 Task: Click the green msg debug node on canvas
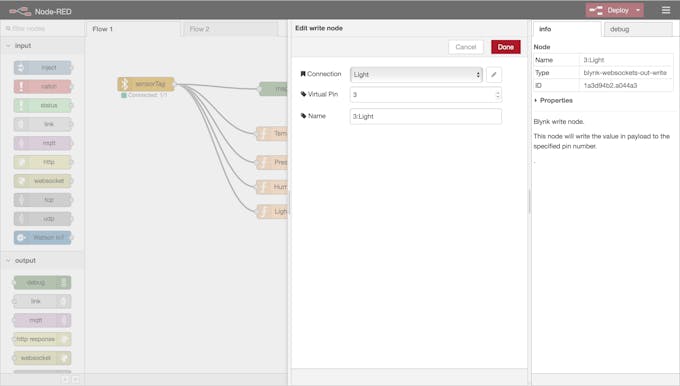point(274,89)
